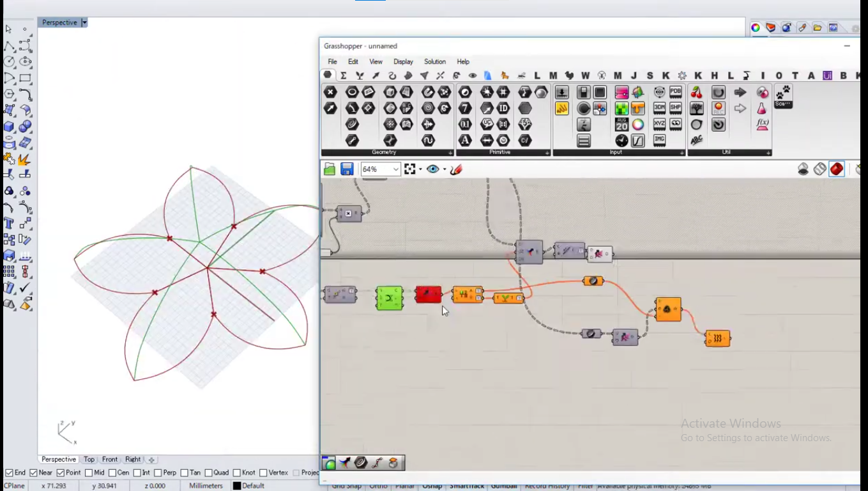Open the 64% zoom level dropdown
This screenshot has height=491, width=868.
pos(396,169)
